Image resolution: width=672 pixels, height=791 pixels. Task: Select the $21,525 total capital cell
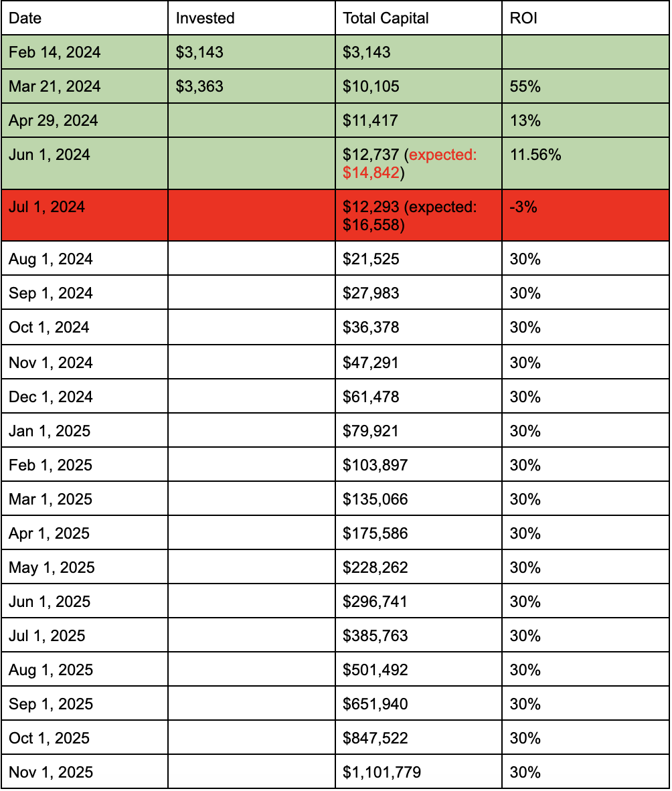(x=419, y=258)
